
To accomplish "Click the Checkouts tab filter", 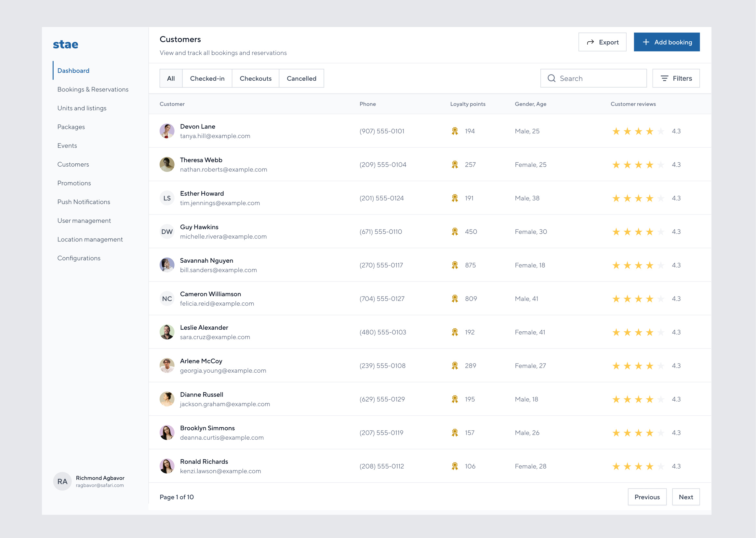I will [255, 77].
